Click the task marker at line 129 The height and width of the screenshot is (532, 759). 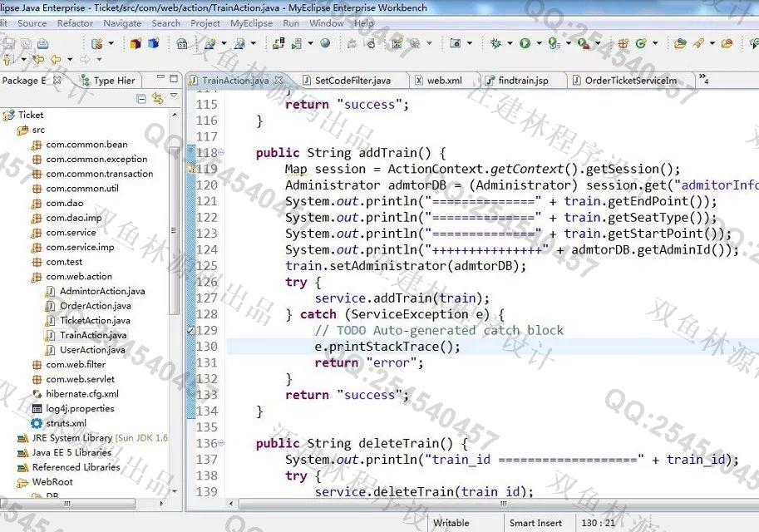(x=190, y=330)
